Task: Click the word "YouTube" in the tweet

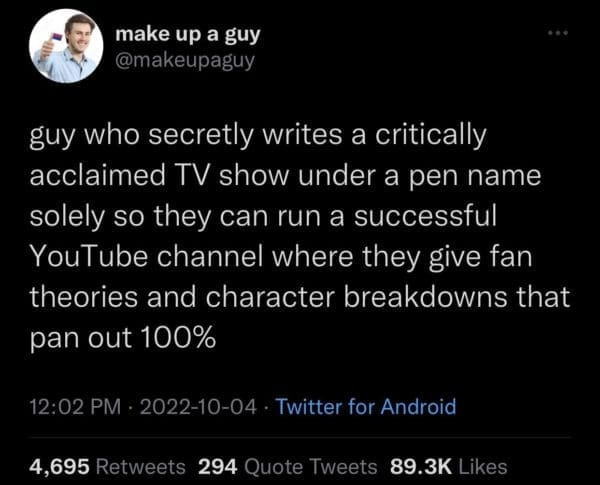Action: tap(92, 256)
